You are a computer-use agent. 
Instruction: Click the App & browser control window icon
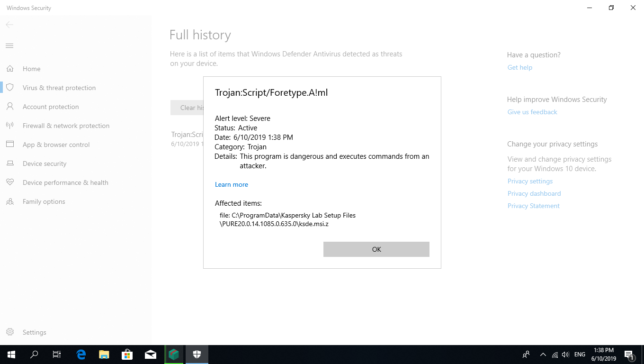(x=10, y=145)
